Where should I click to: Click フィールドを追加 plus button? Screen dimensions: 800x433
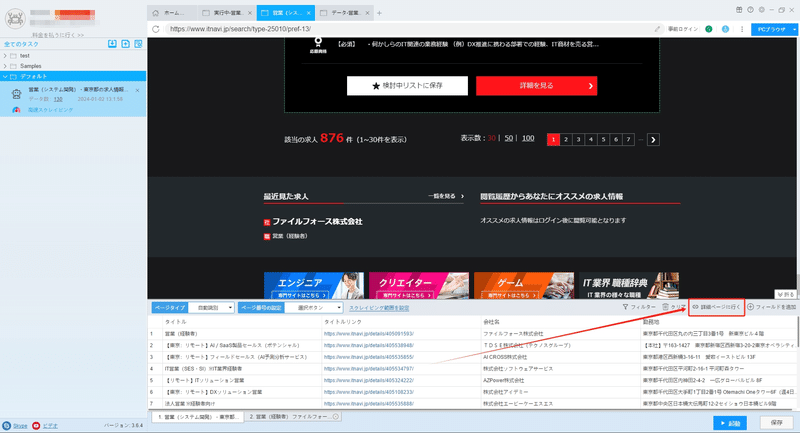coord(771,307)
